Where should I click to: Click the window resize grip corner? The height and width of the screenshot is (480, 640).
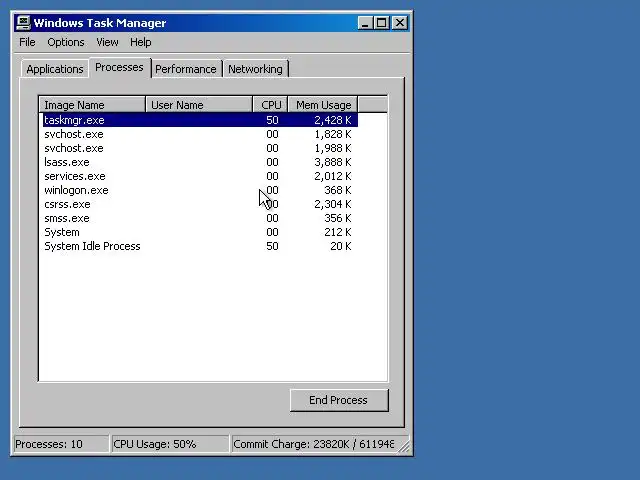404,447
